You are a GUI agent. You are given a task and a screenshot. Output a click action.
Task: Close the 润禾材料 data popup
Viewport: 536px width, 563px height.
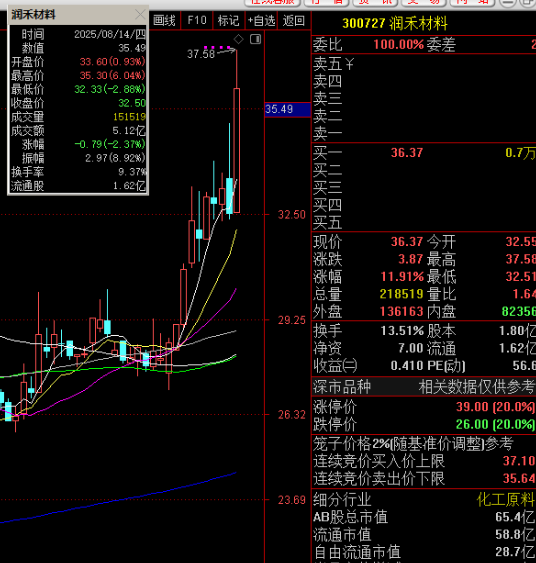(x=140, y=15)
